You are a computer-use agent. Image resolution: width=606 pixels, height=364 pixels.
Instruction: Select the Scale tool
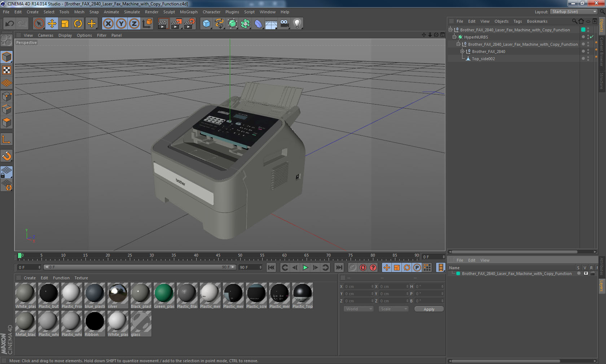point(65,23)
